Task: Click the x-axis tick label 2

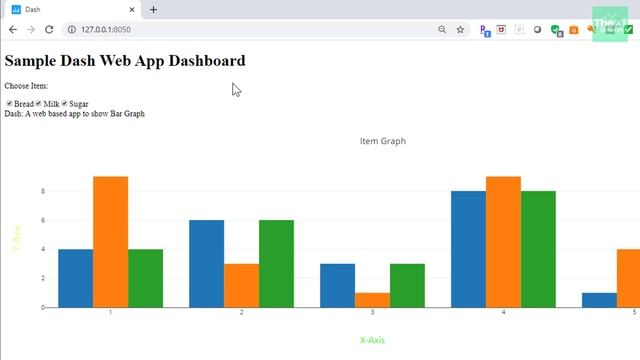Action: point(242,312)
